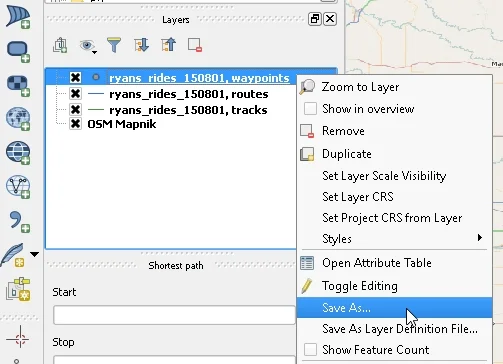Click the Collapse All layers icon

coord(168,45)
